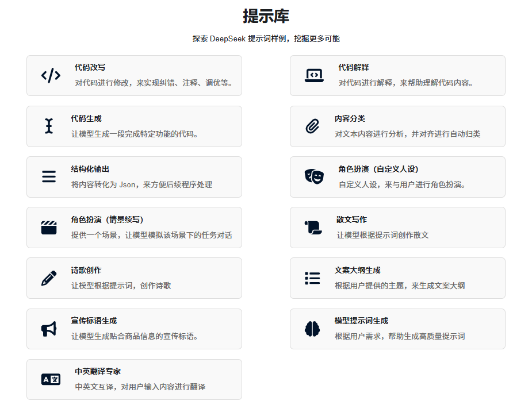532x420 pixels.
Task: Open the 内容分类 prompt card
Action: pos(397,126)
